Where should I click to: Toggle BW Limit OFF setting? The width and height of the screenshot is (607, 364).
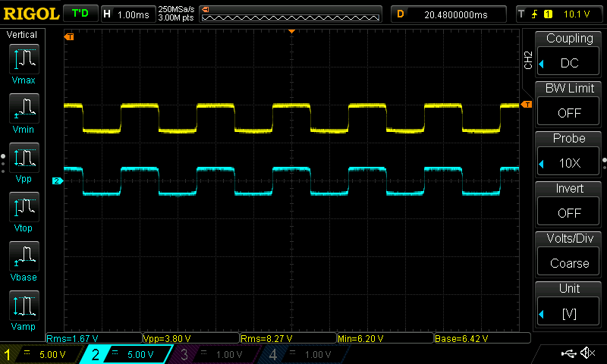point(568,113)
